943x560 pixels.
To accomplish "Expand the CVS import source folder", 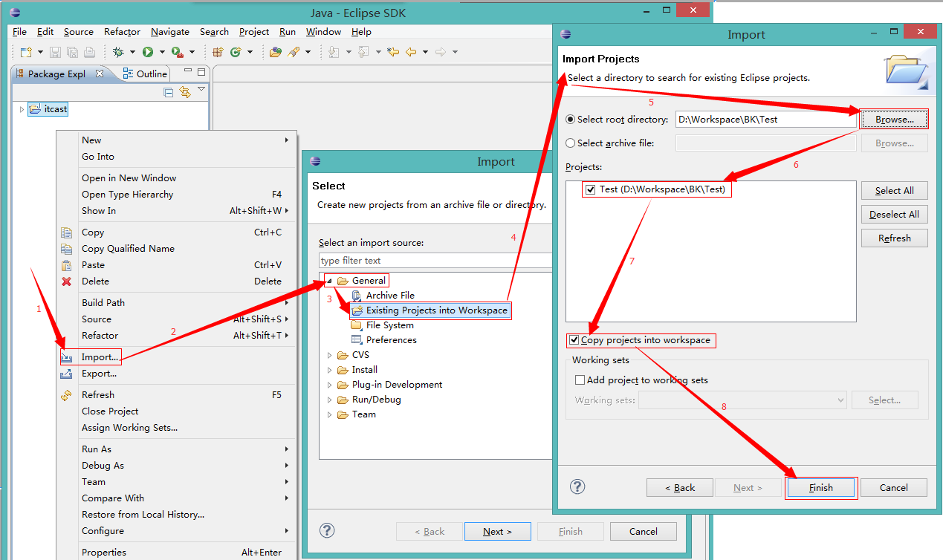I will click(x=330, y=355).
